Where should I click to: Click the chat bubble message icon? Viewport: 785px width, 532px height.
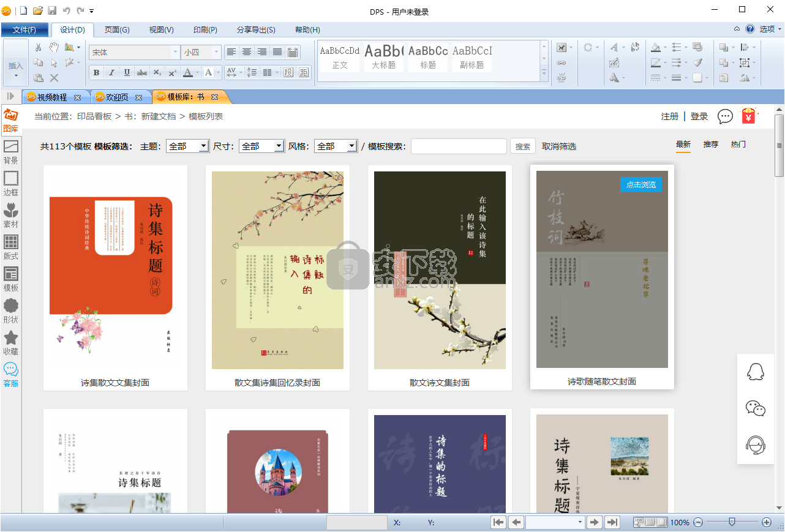tap(725, 116)
